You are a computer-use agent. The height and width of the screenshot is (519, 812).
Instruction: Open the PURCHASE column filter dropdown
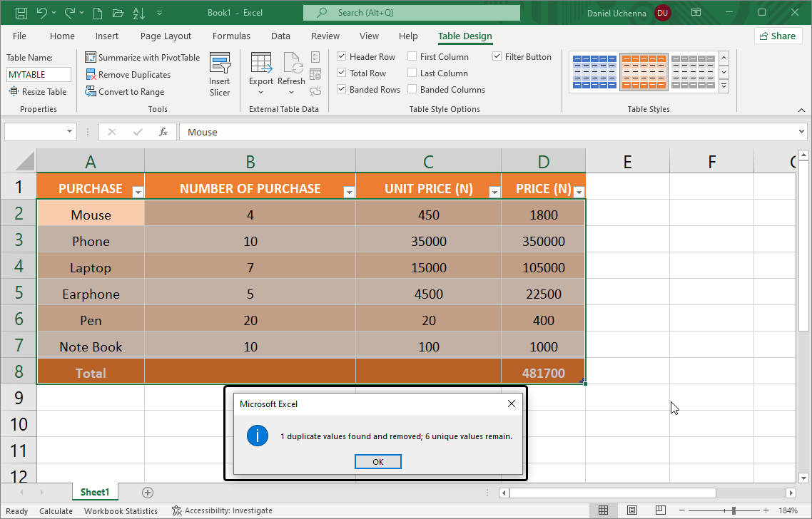point(136,191)
